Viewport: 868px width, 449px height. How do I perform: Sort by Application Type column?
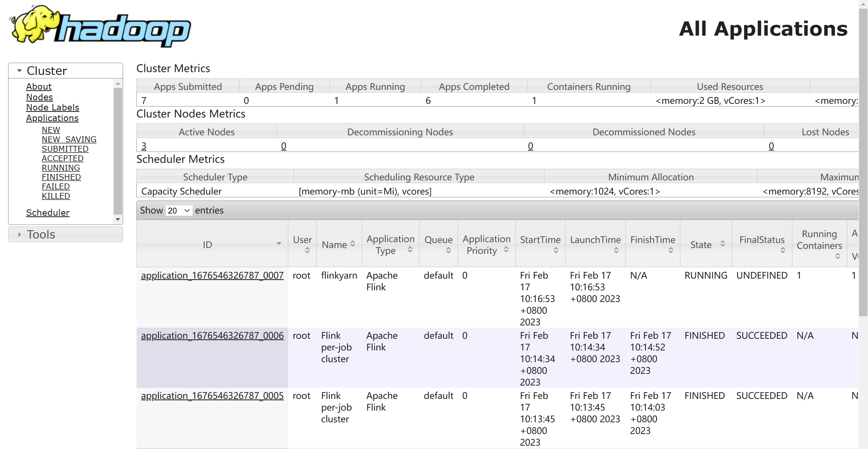[x=391, y=244]
